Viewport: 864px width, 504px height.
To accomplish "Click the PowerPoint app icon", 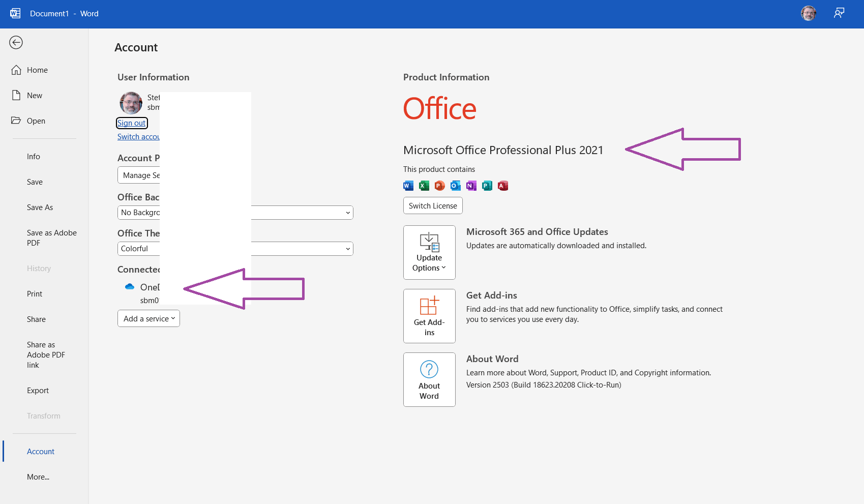I will pos(440,186).
